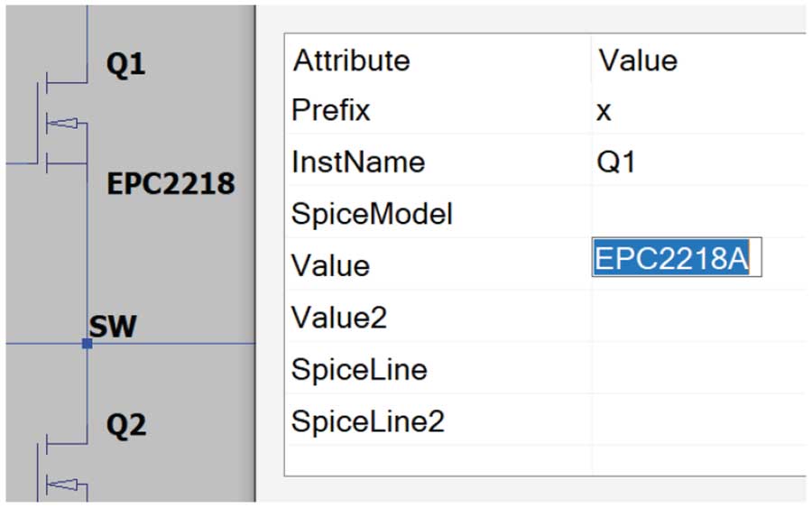Click the EPC2218 schematic label
Image resolution: width=812 pixels, height=508 pixels.
pos(171,184)
